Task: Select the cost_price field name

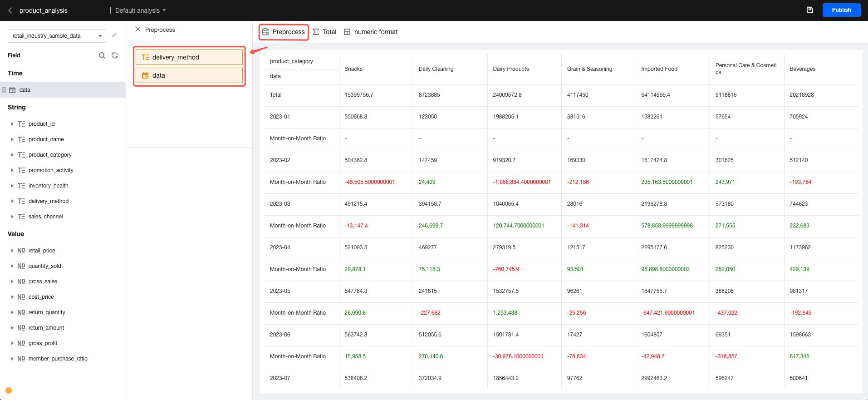Action: [41, 297]
